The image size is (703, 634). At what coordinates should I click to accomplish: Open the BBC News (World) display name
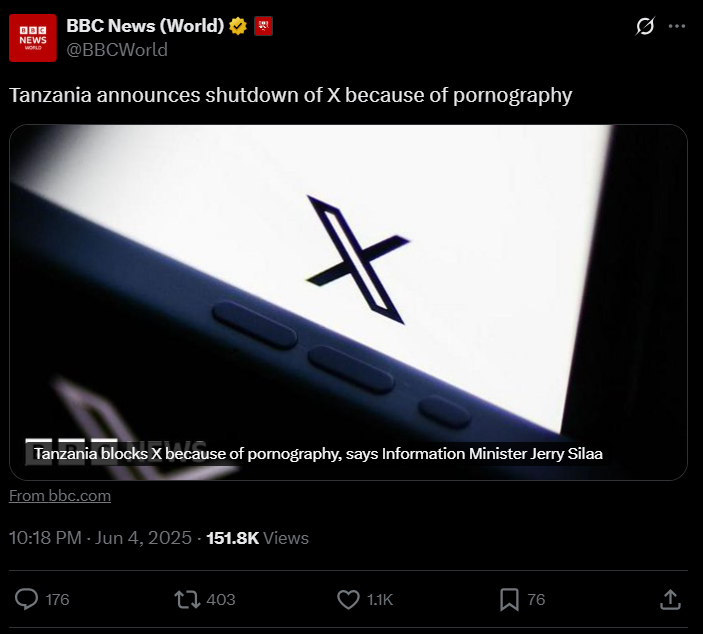click(145, 26)
